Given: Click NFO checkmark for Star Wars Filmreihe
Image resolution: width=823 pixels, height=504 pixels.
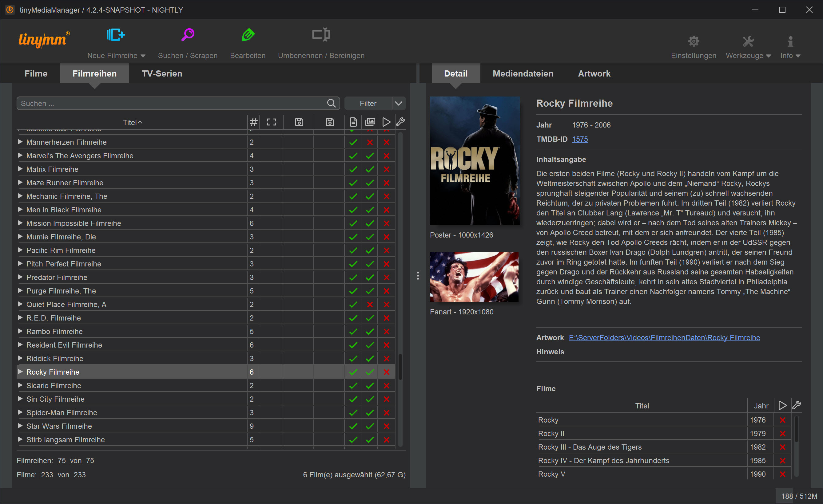Looking at the screenshot, I should tap(353, 426).
